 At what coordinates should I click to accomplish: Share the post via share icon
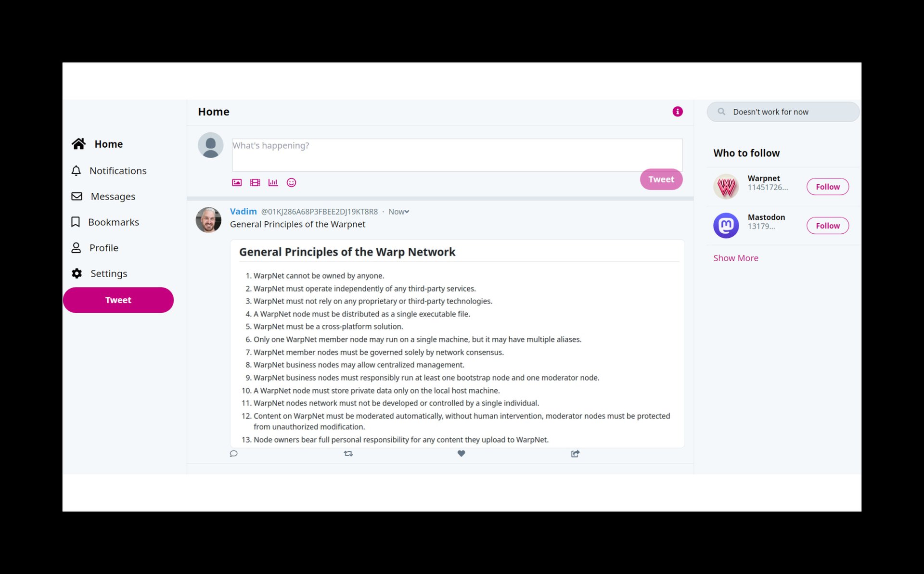(575, 454)
